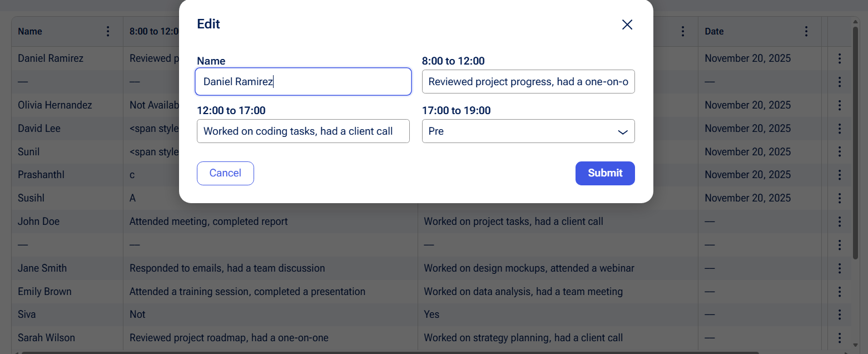Click the Submit button
Image resolution: width=868 pixels, height=354 pixels.
pos(605,173)
